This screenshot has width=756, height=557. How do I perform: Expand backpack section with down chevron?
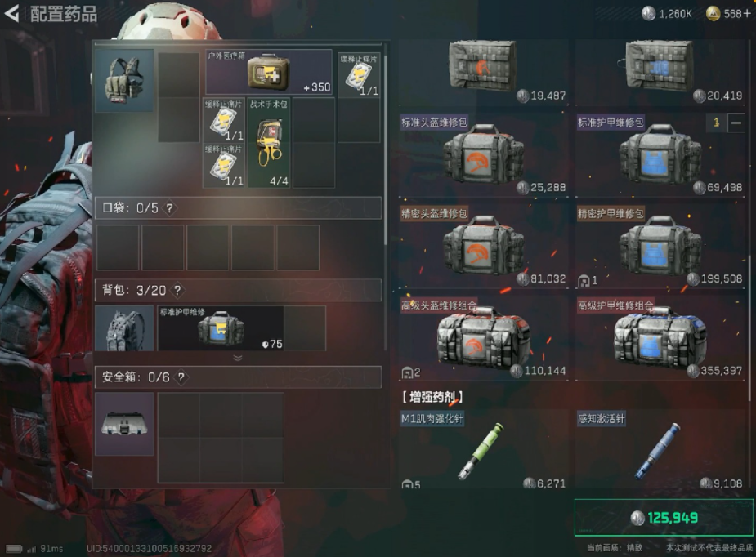pyautogui.click(x=238, y=358)
